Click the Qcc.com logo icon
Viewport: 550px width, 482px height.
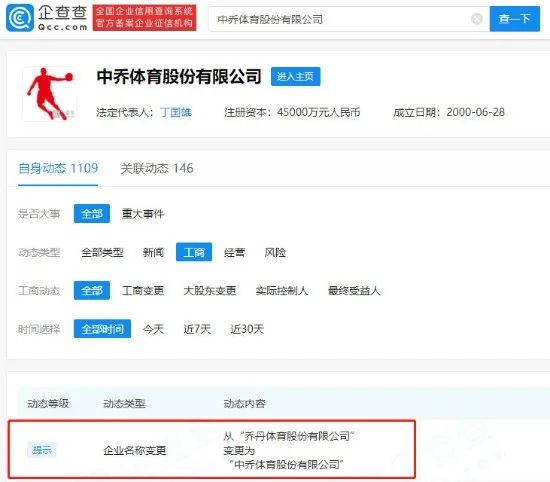coord(20,18)
